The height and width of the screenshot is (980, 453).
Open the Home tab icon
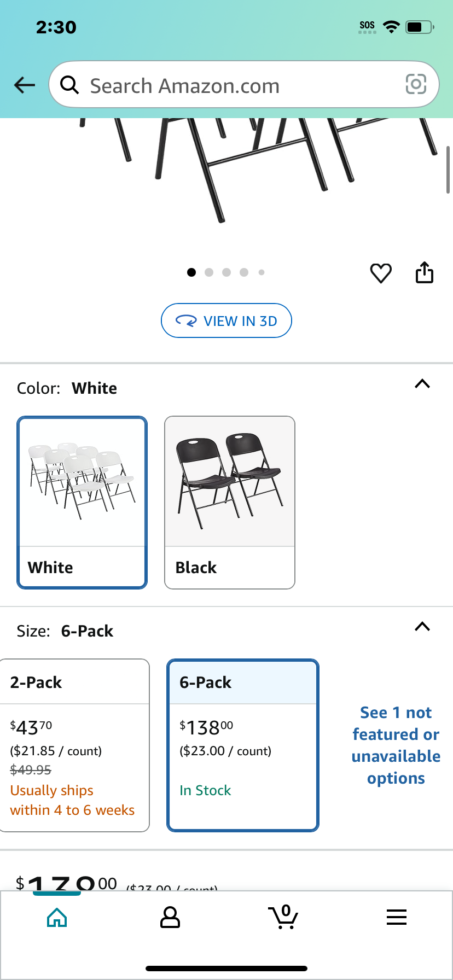tap(57, 917)
